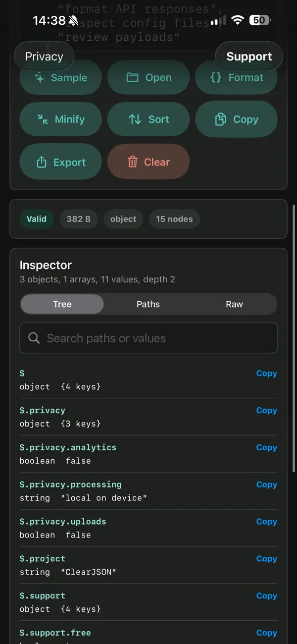
Task: Tap the search magnifier icon
Action: (34, 338)
